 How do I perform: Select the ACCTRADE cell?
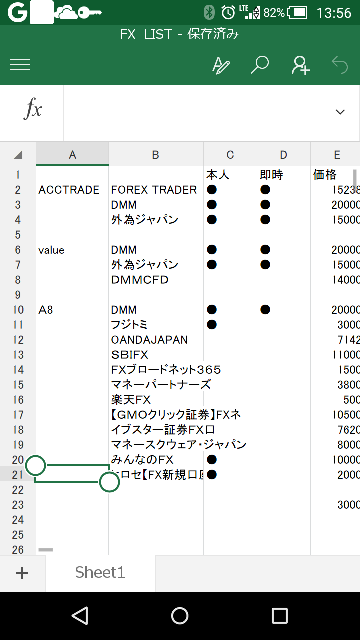click(72, 190)
